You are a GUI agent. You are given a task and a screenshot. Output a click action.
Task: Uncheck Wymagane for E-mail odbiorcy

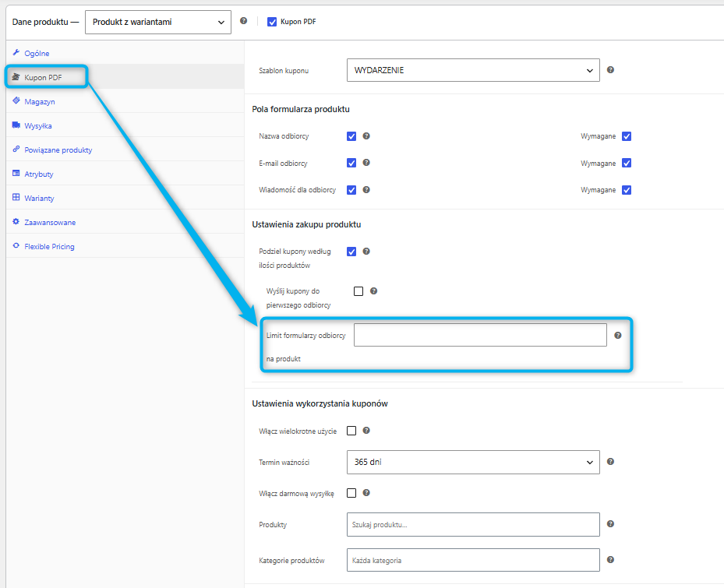627,163
